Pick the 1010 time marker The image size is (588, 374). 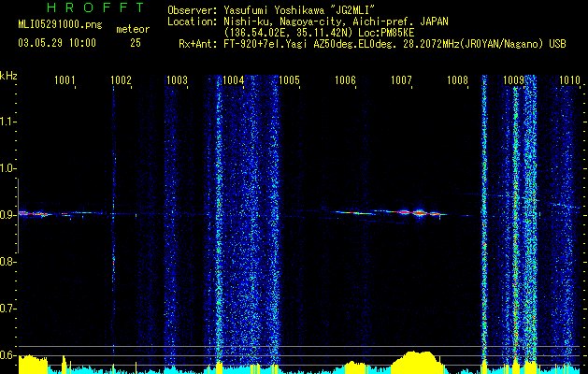tap(569, 80)
